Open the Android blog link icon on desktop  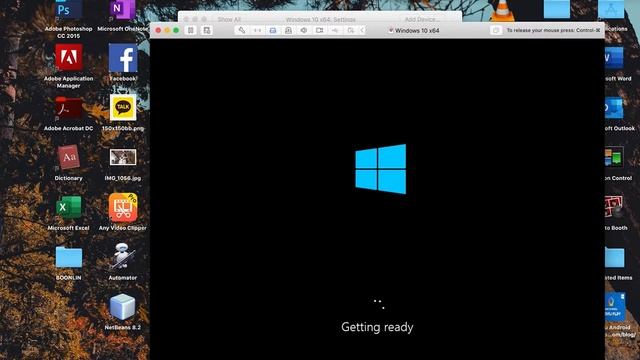tap(615, 306)
